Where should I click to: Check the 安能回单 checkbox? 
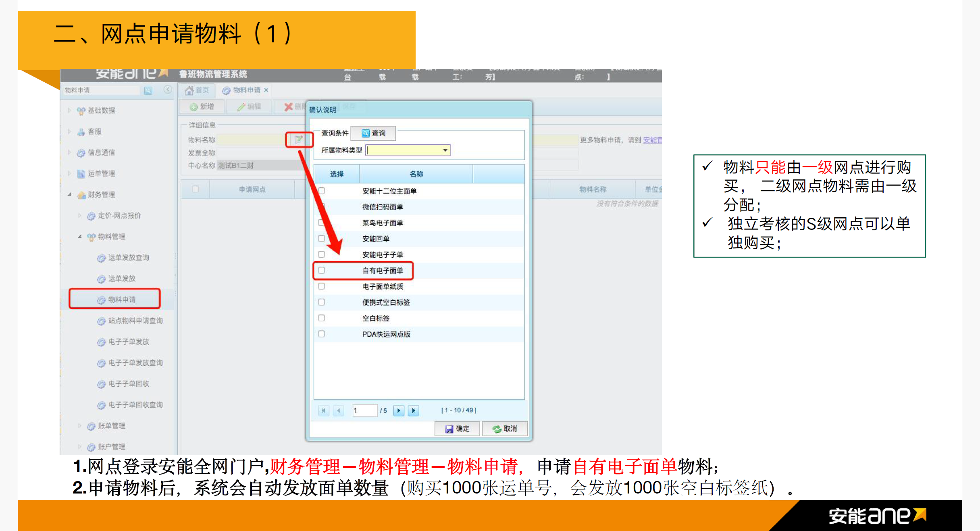(322, 239)
